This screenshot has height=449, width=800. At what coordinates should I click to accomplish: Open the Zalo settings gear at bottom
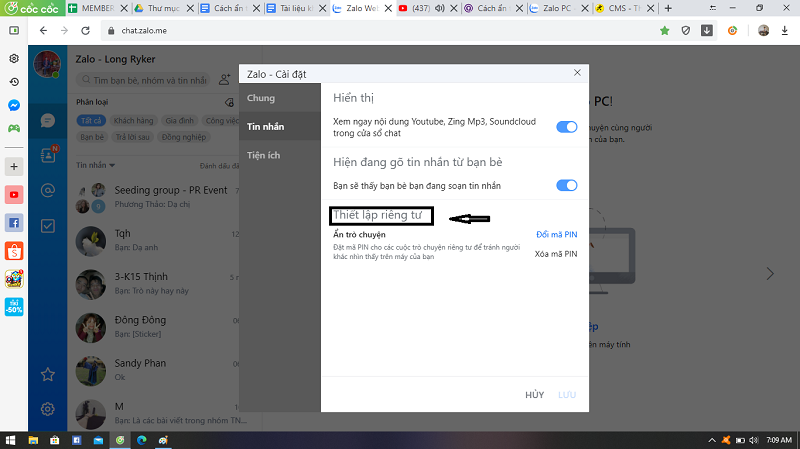point(47,409)
